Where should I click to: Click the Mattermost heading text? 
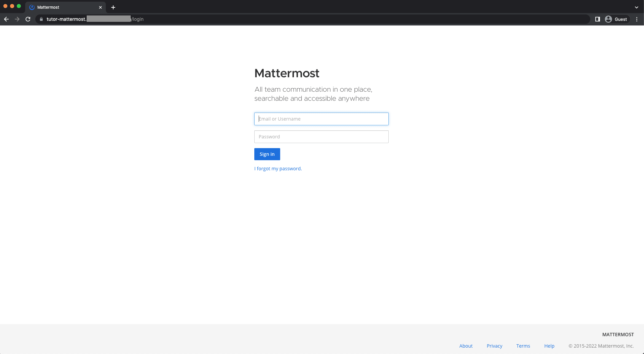[x=287, y=73]
